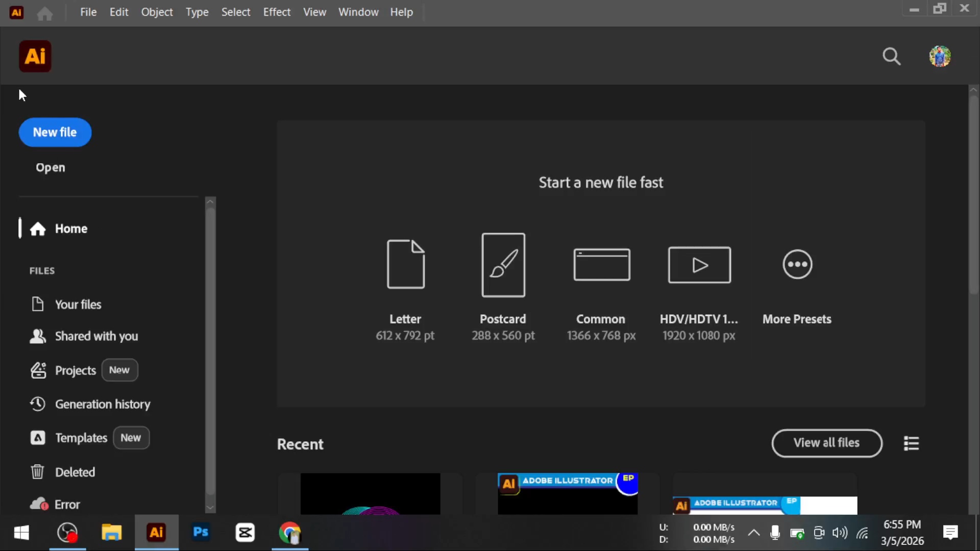Image resolution: width=980 pixels, height=551 pixels.
Task: Open the Window menu
Action: [358, 12]
